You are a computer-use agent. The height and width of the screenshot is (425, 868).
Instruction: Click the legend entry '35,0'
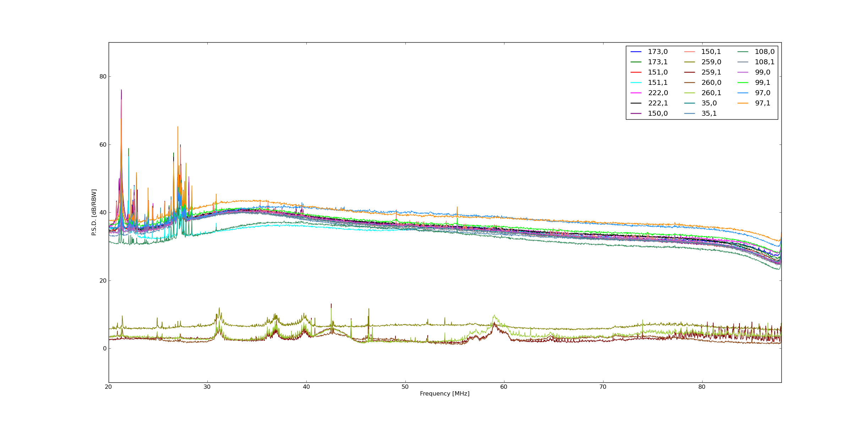(x=700, y=103)
